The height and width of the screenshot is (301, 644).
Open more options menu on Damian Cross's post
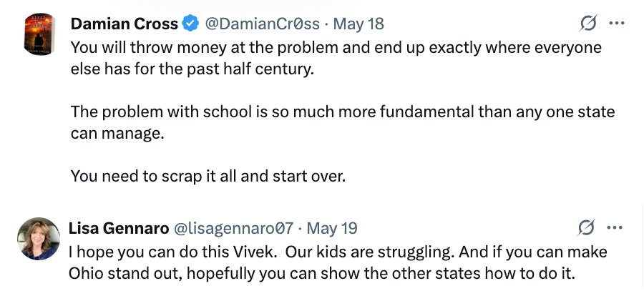(x=616, y=24)
